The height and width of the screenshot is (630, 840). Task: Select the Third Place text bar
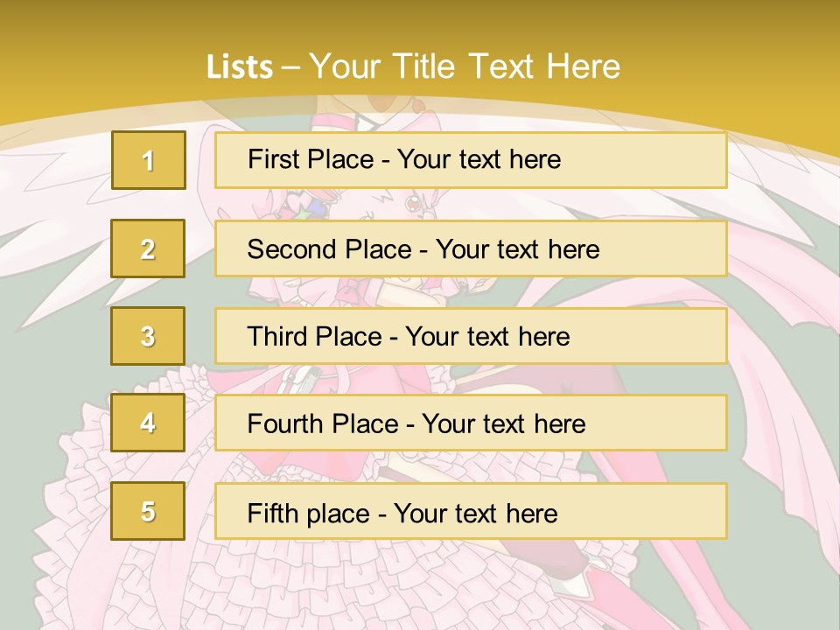click(471, 336)
